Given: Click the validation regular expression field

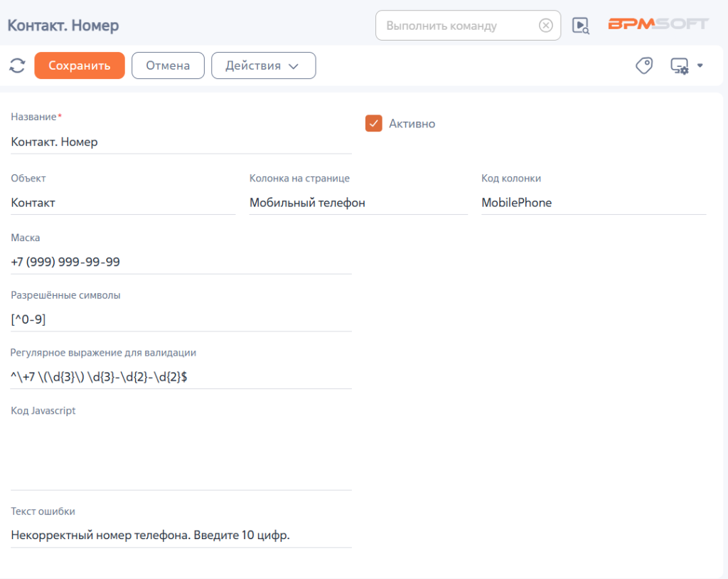Looking at the screenshot, I should 181,377.
